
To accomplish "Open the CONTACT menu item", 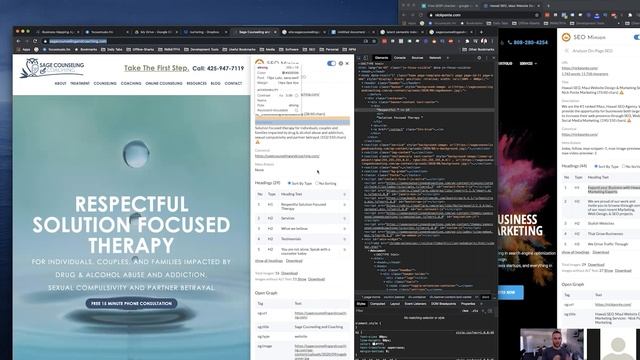I will 233,83.
